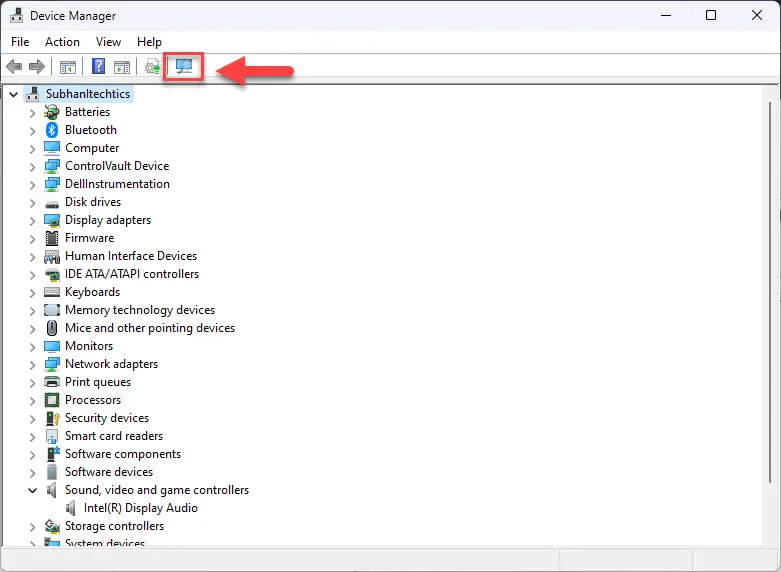Expand the Display adapters category

point(32,221)
